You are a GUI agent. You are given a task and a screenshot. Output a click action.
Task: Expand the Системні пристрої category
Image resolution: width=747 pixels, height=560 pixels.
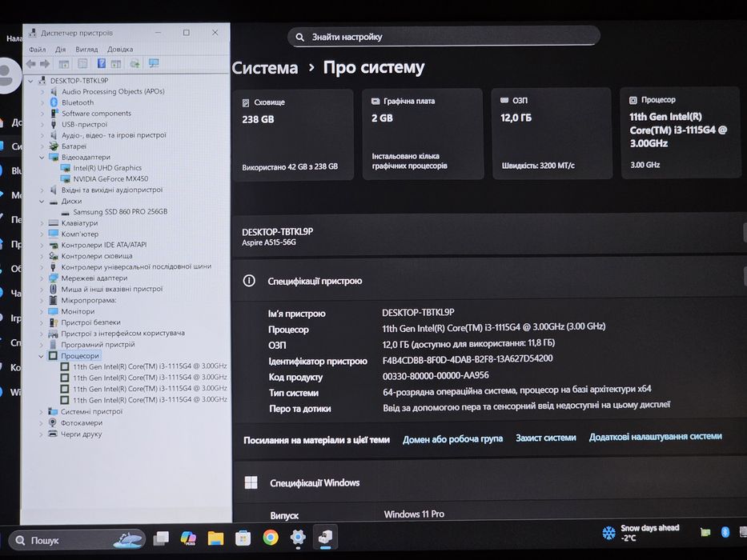click(x=42, y=411)
